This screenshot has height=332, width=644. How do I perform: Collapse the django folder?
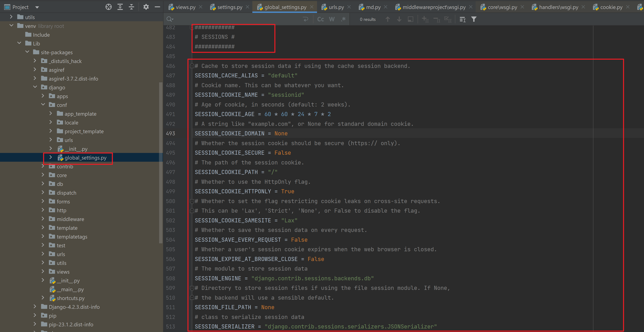click(35, 87)
